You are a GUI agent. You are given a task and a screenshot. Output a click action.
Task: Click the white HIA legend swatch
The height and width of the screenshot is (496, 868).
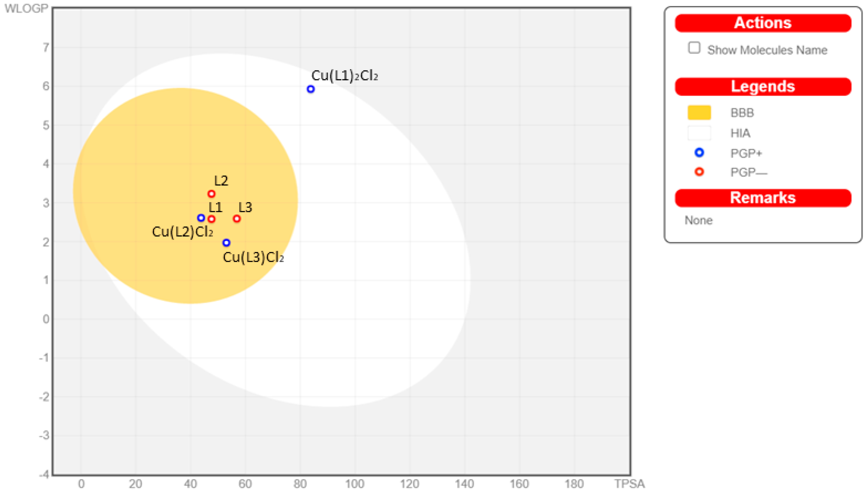(x=699, y=133)
